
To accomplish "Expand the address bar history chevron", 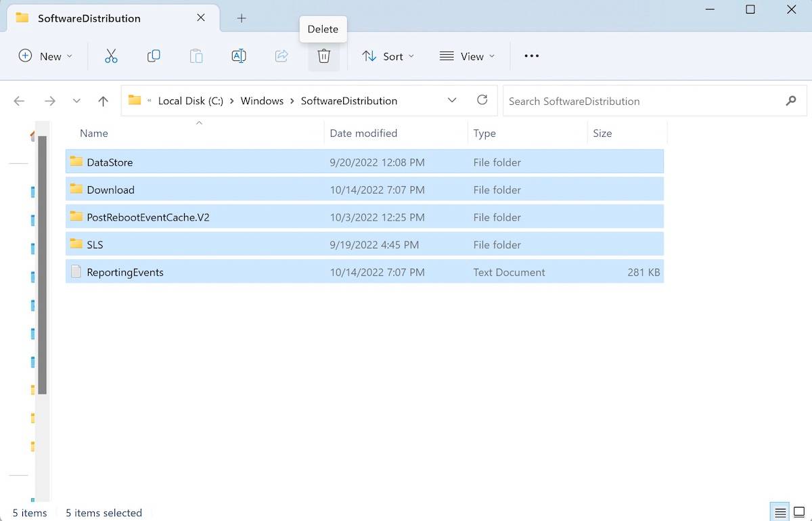I will tap(452, 100).
